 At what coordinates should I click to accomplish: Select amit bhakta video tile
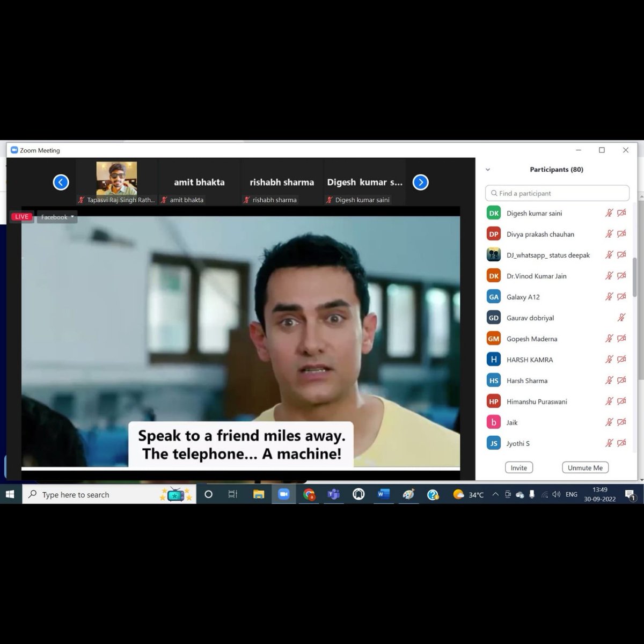pos(199,182)
